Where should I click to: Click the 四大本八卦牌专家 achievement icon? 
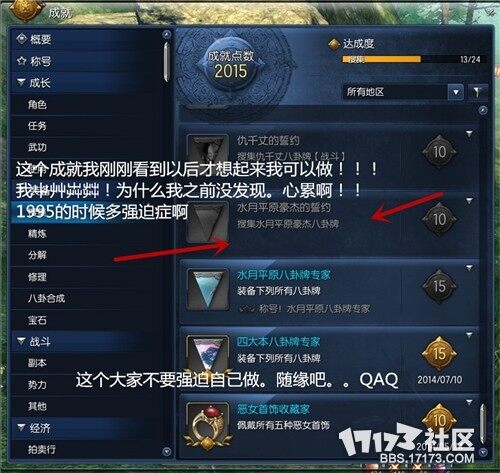(x=208, y=354)
